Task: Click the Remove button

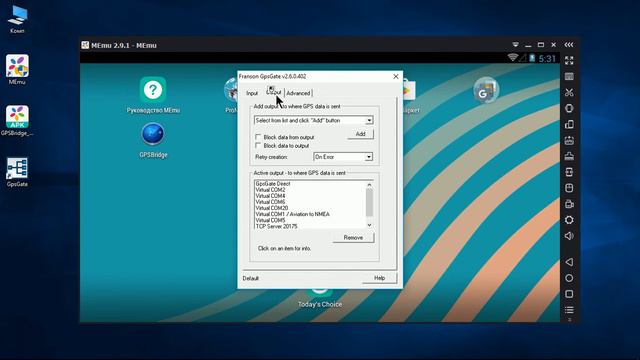Action: pyautogui.click(x=353, y=238)
